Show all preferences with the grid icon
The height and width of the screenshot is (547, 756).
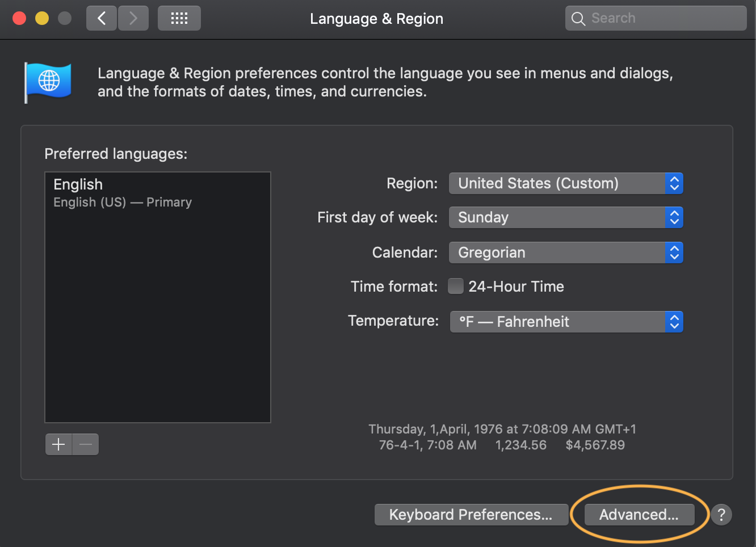point(179,18)
